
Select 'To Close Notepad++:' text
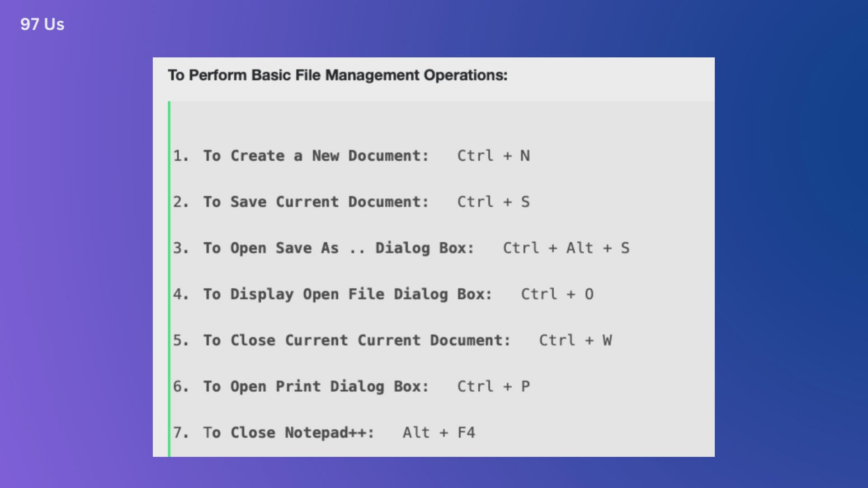(288, 432)
